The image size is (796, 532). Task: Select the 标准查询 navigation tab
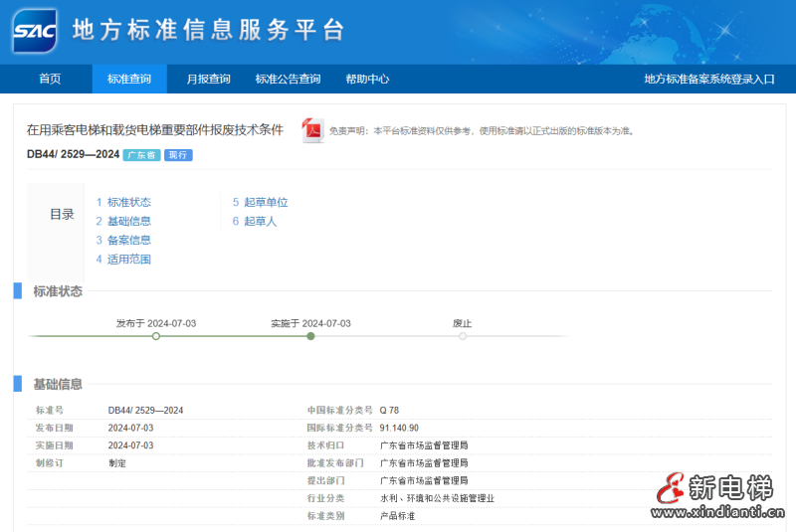pyautogui.click(x=129, y=79)
